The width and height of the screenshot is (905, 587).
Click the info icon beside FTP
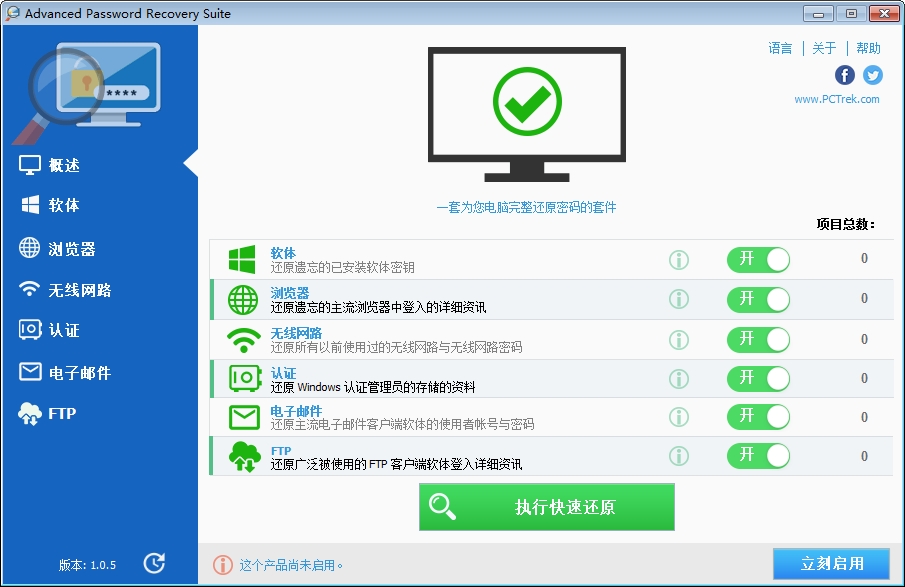(679, 456)
